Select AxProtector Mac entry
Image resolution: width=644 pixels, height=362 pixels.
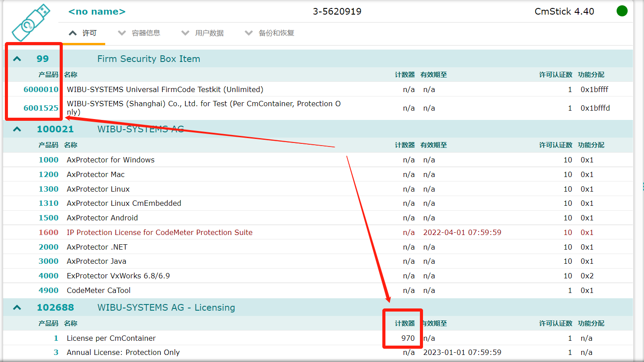point(96,174)
